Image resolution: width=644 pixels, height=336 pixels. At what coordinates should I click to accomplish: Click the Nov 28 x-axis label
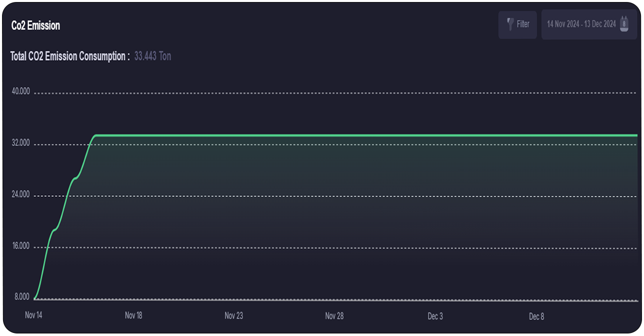(x=334, y=315)
